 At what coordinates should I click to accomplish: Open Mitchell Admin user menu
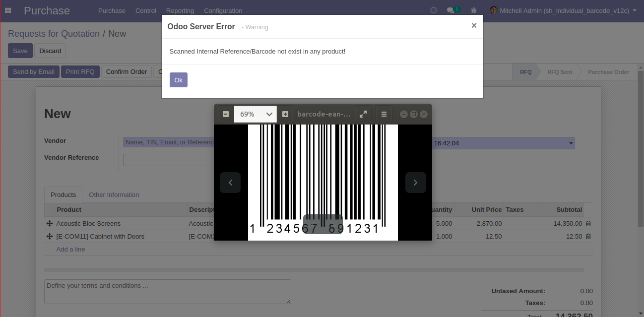(x=563, y=10)
